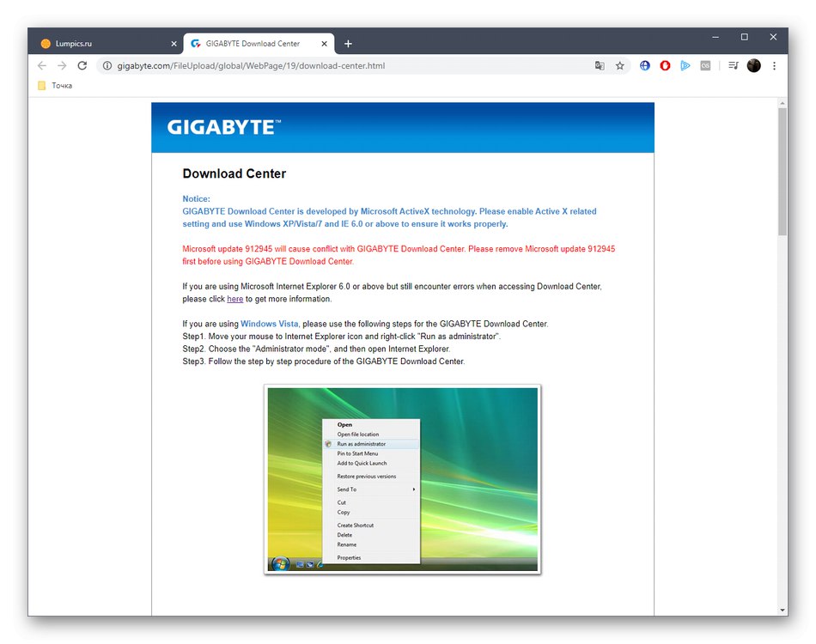The height and width of the screenshot is (644, 816).
Task: Open Chrome's three-dot menu
Action: tap(775, 65)
